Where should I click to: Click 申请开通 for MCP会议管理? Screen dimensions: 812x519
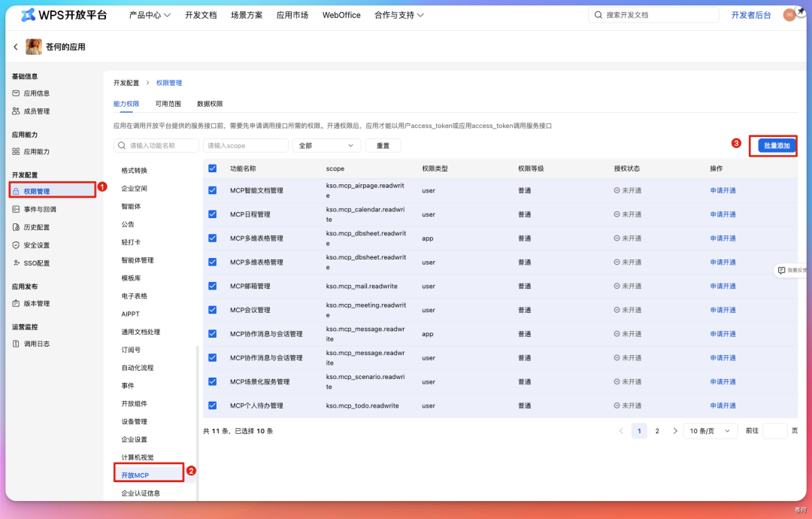(723, 310)
